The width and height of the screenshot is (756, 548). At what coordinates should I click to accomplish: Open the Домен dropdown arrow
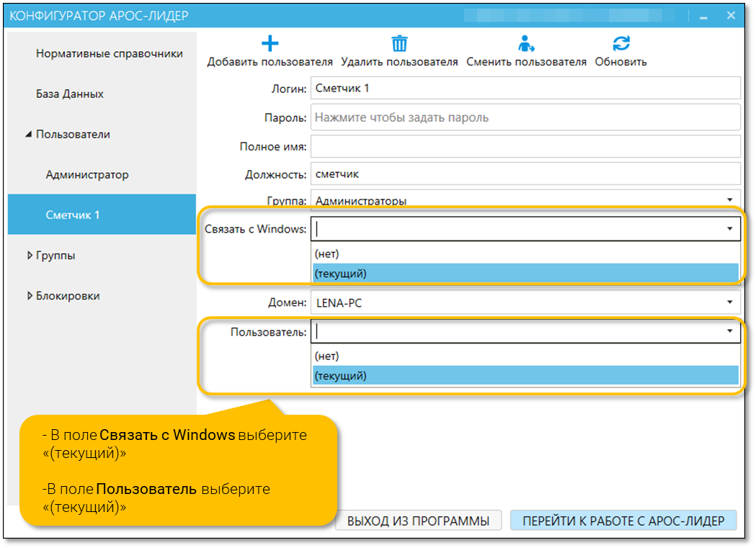click(729, 302)
